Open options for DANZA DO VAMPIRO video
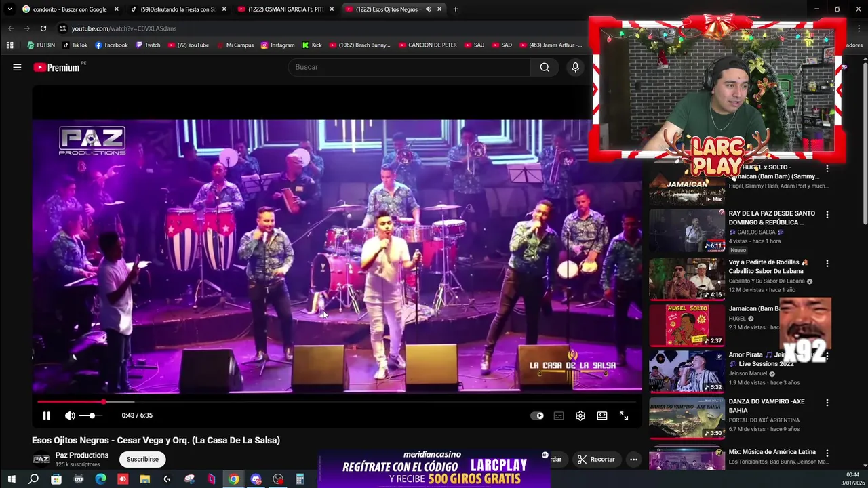 pos(827,403)
